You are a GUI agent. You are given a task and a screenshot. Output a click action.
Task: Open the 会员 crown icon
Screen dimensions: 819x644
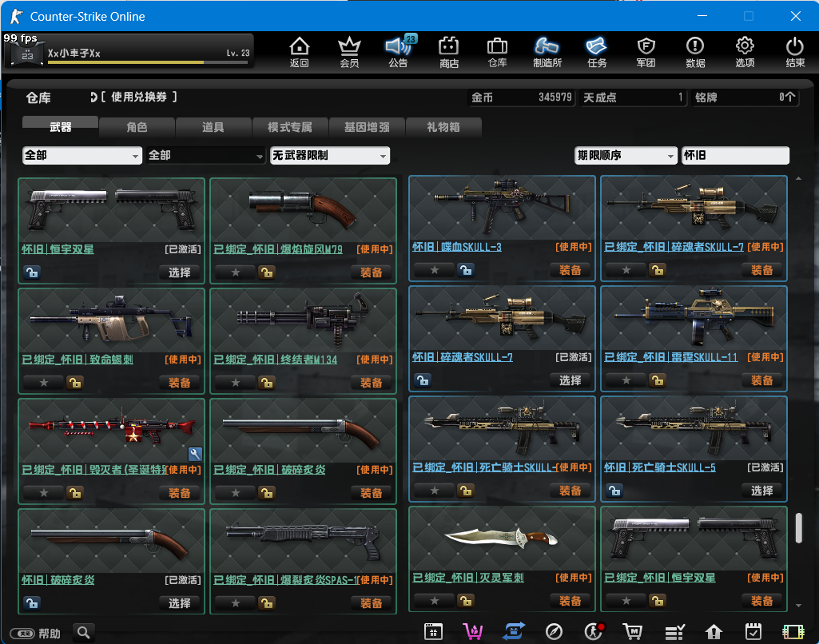point(349,51)
